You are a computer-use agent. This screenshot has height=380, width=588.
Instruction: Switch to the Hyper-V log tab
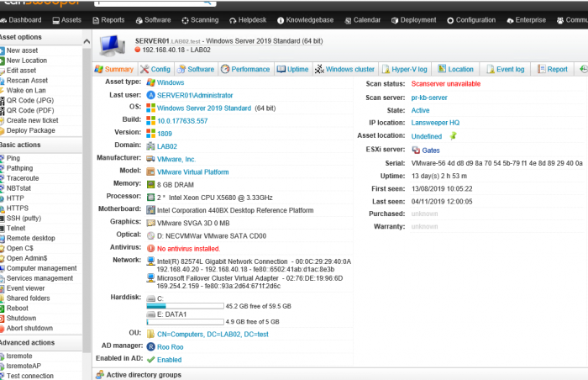[405, 69]
